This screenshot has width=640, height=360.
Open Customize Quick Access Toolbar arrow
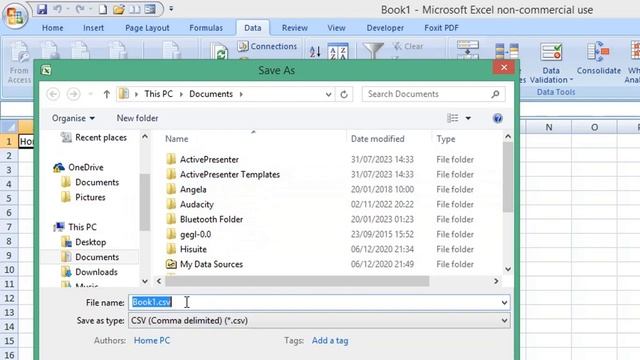click(x=171, y=9)
